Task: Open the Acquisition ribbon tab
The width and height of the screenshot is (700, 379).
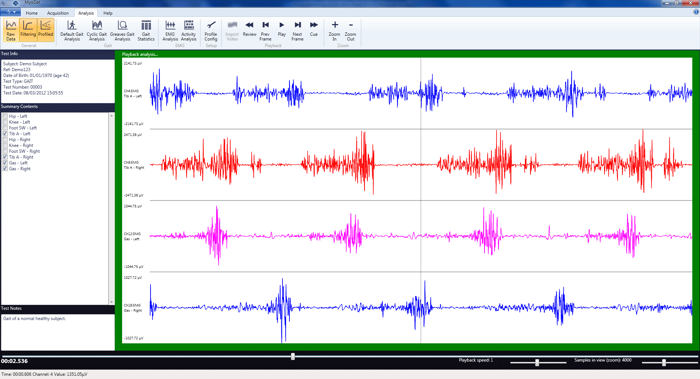Action: pyautogui.click(x=58, y=13)
